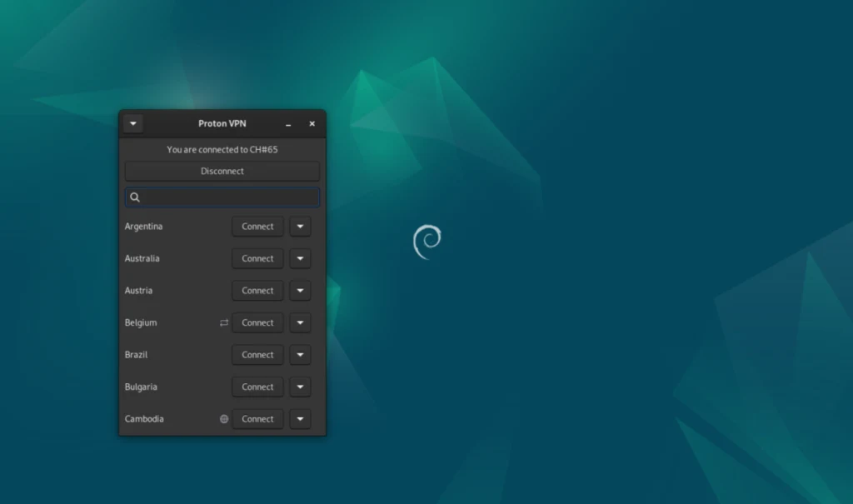Image resolution: width=853 pixels, height=504 pixels.
Task: Connect to a Brazil server
Action: 257,354
